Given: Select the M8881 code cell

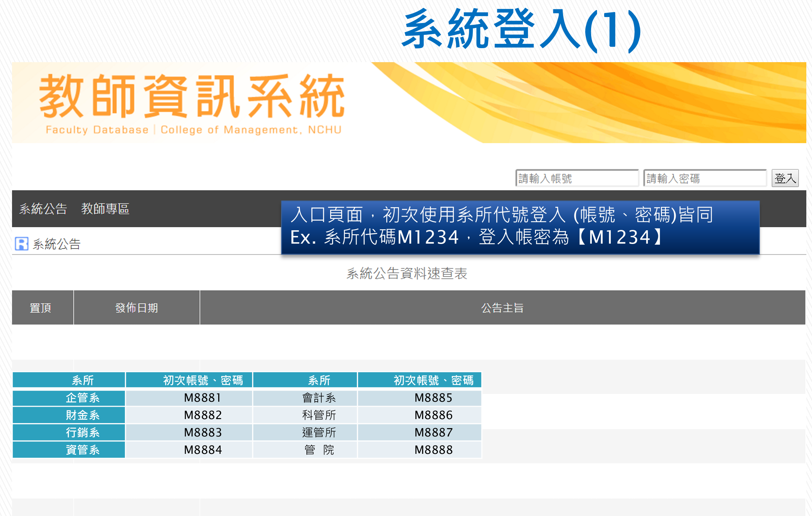Looking at the screenshot, I should (189, 398).
